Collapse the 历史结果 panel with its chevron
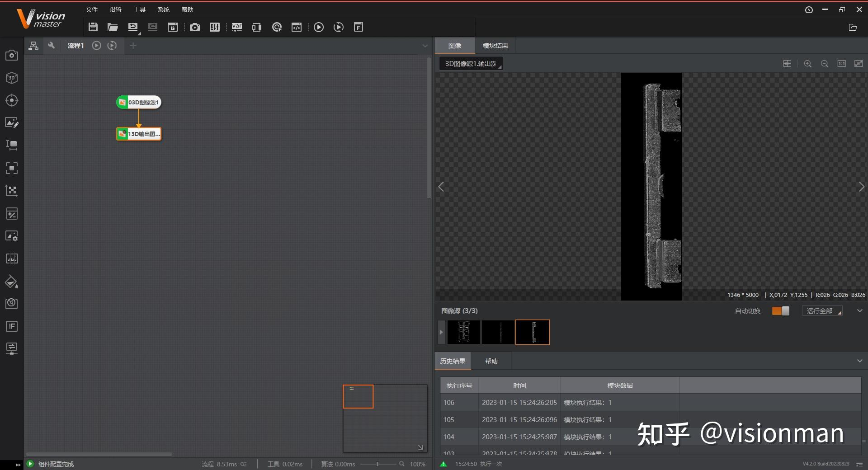 [859, 361]
